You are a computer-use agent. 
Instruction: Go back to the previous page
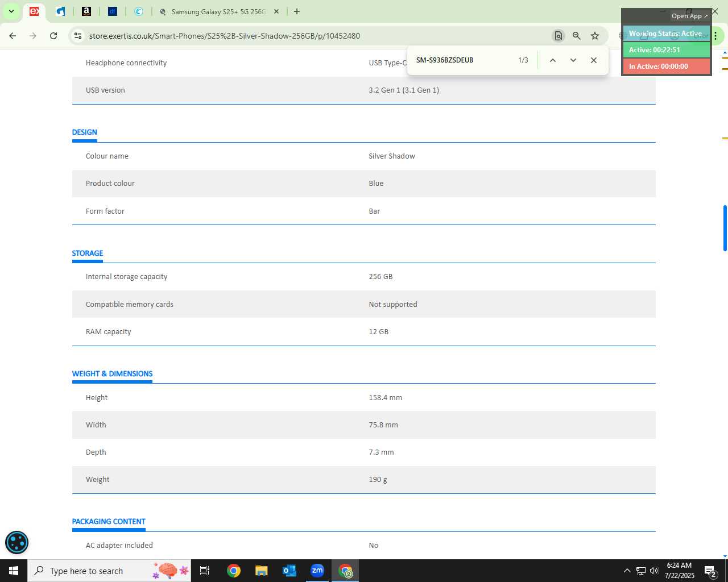(x=13, y=36)
